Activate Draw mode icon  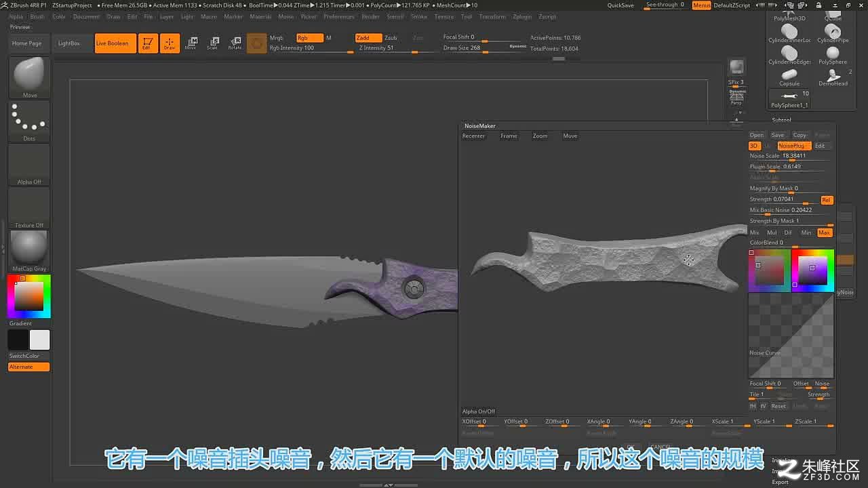point(170,43)
